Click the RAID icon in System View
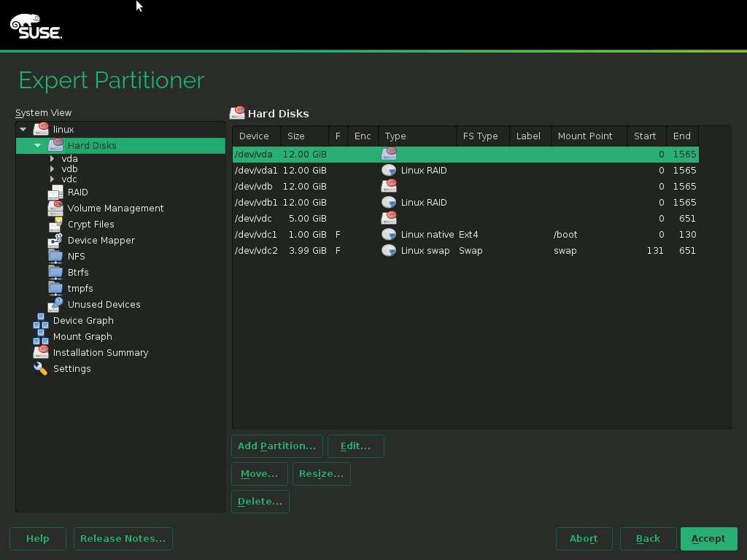The image size is (747, 560). pyautogui.click(x=55, y=192)
